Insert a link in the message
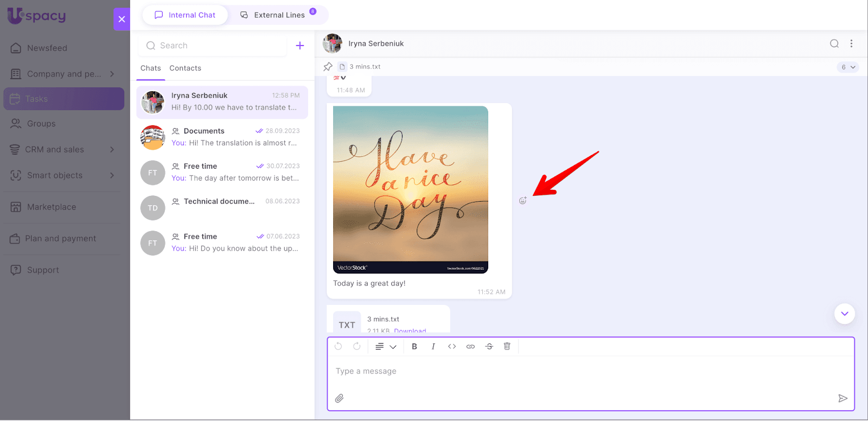868x421 pixels. pyautogui.click(x=470, y=347)
